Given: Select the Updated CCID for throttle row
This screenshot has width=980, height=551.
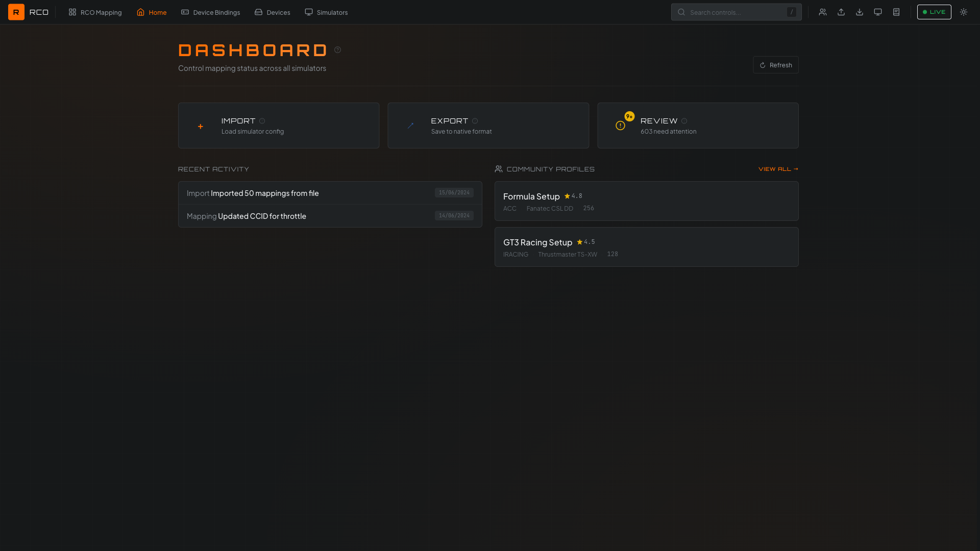Looking at the screenshot, I should (x=330, y=216).
